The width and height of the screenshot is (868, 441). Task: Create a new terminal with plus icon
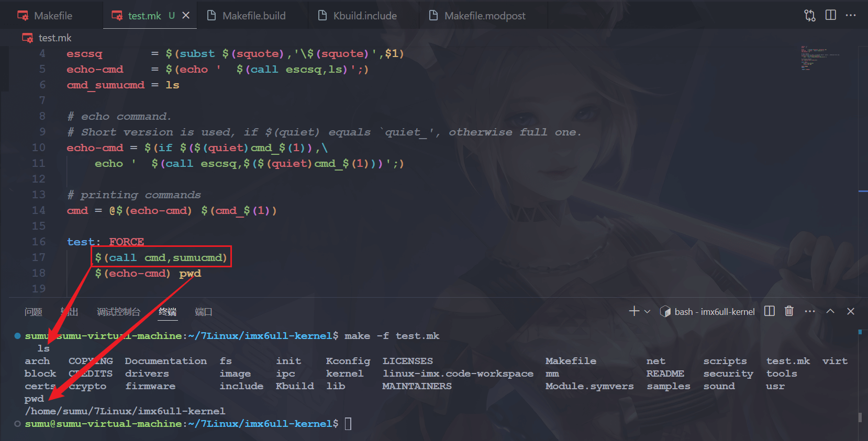(x=633, y=311)
